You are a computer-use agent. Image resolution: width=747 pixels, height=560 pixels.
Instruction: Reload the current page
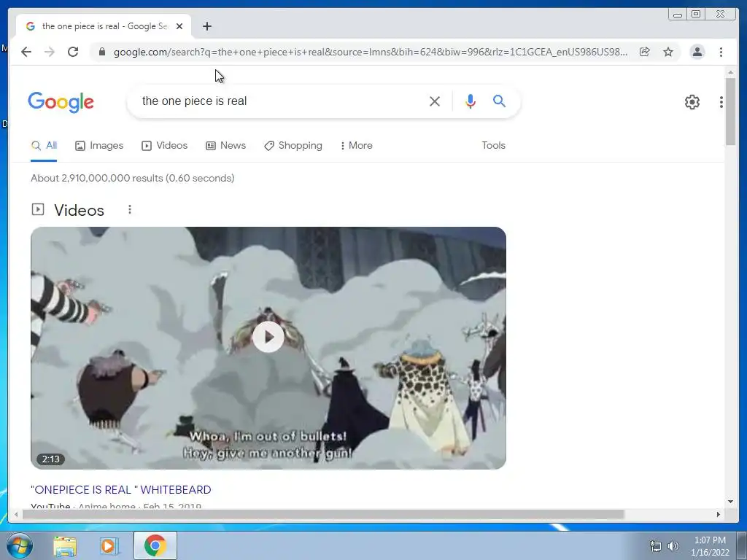tap(73, 52)
